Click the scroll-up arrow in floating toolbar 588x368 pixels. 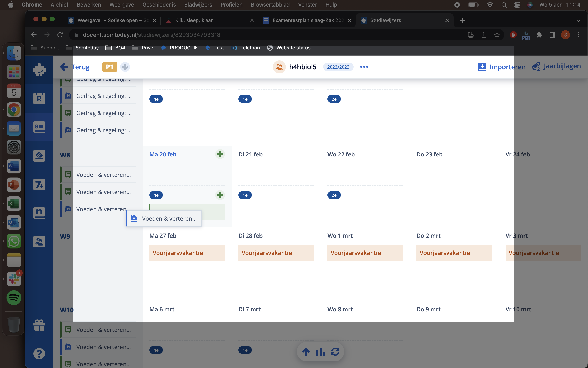[x=306, y=351]
